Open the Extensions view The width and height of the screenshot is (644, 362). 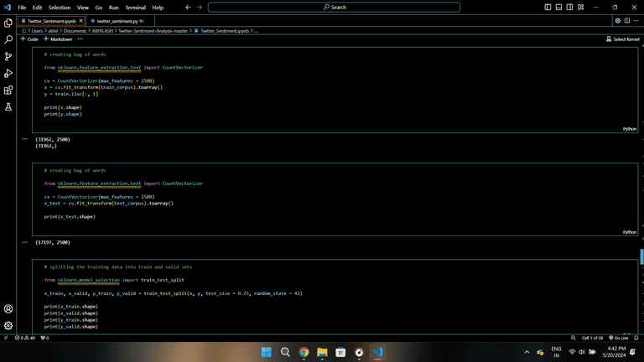[8, 90]
